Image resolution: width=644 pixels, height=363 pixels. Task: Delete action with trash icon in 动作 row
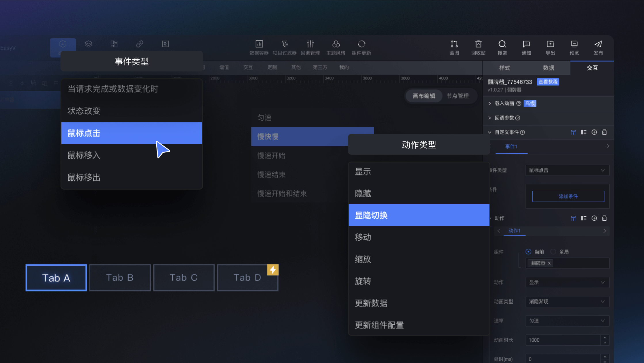[605, 218]
